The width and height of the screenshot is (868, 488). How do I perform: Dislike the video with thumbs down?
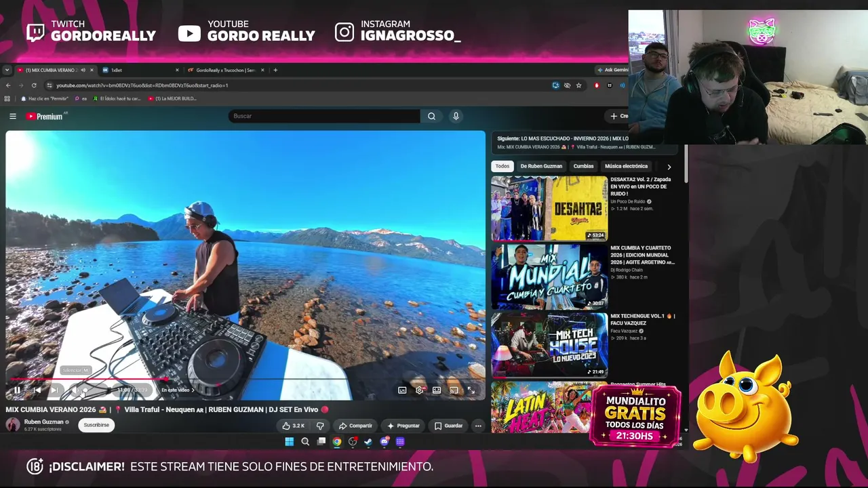click(x=320, y=426)
